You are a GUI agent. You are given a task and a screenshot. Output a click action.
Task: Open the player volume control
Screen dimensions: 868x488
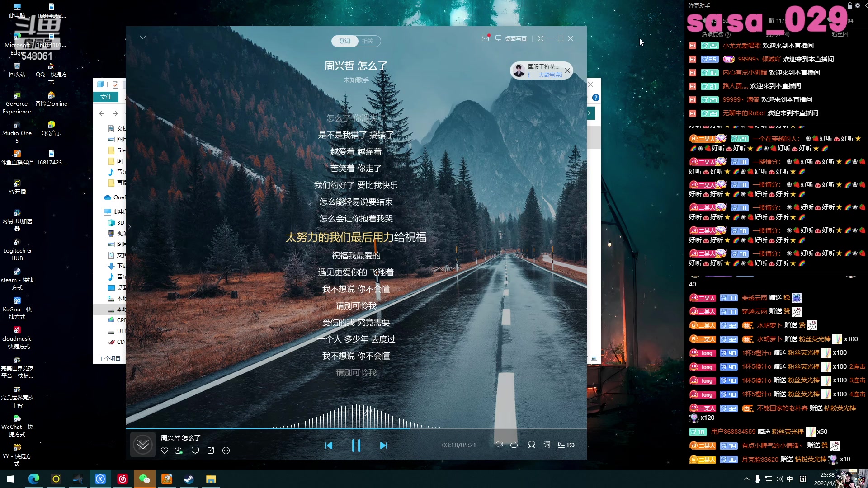[x=499, y=445]
